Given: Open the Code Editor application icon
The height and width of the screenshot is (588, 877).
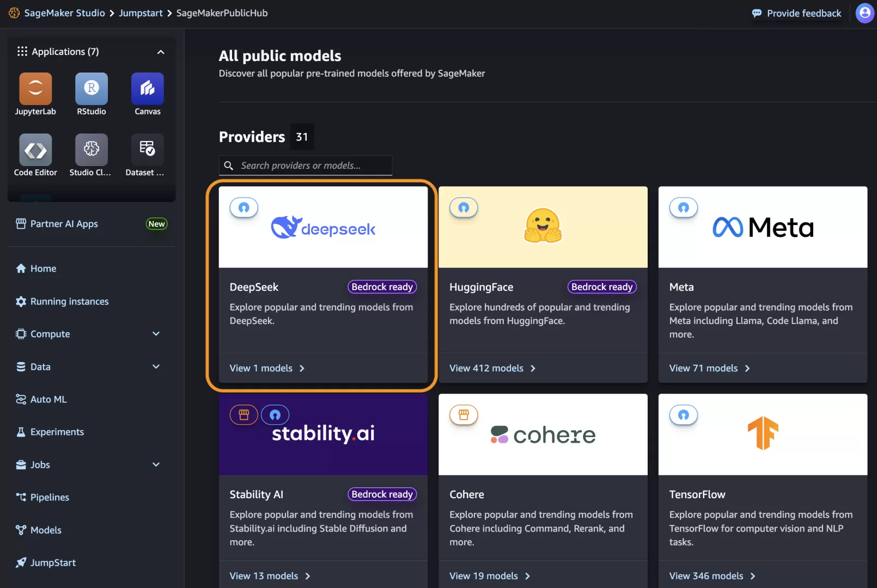Looking at the screenshot, I should coord(35,149).
